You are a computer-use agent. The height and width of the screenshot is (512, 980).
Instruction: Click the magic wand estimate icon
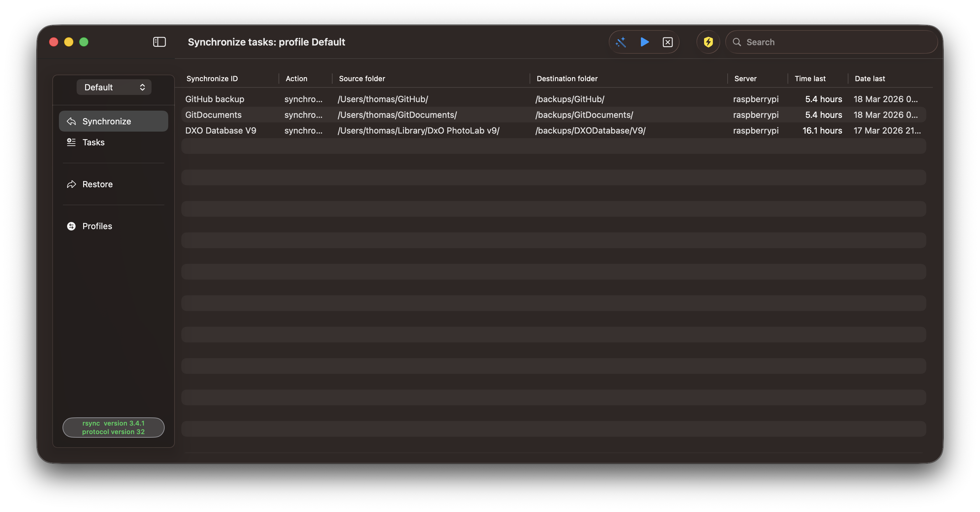click(x=621, y=42)
